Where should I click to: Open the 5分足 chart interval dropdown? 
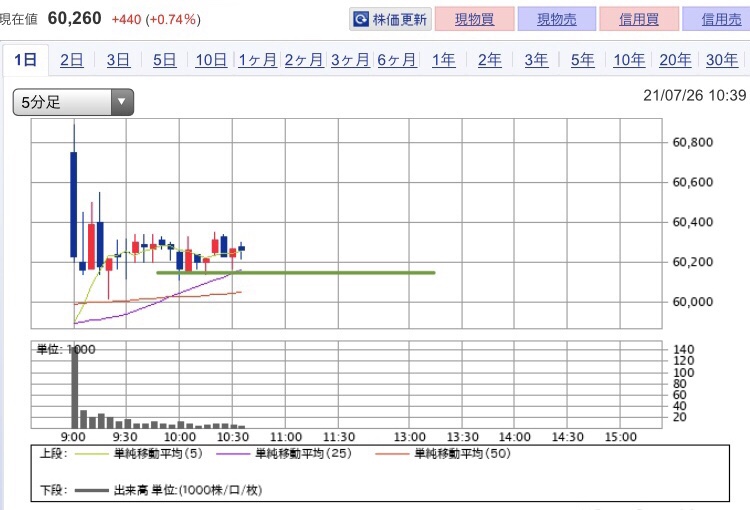point(73,102)
